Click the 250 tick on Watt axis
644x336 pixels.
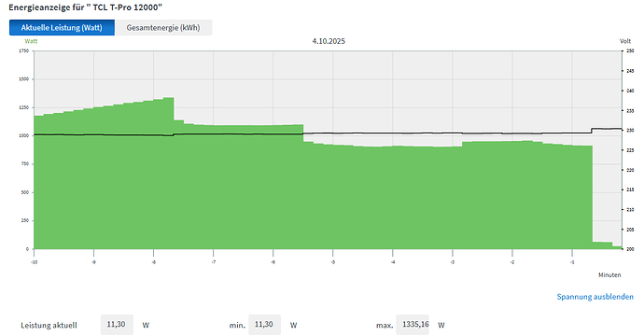coord(24,220)
